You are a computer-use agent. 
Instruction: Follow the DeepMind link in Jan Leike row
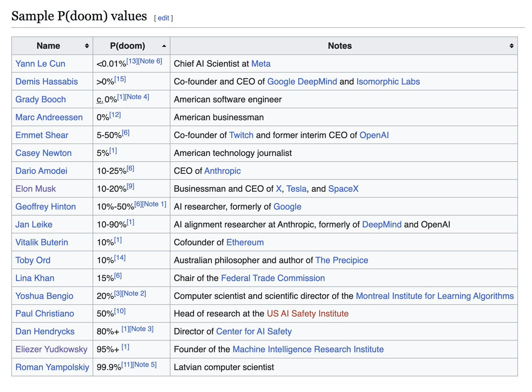(382, 225)
